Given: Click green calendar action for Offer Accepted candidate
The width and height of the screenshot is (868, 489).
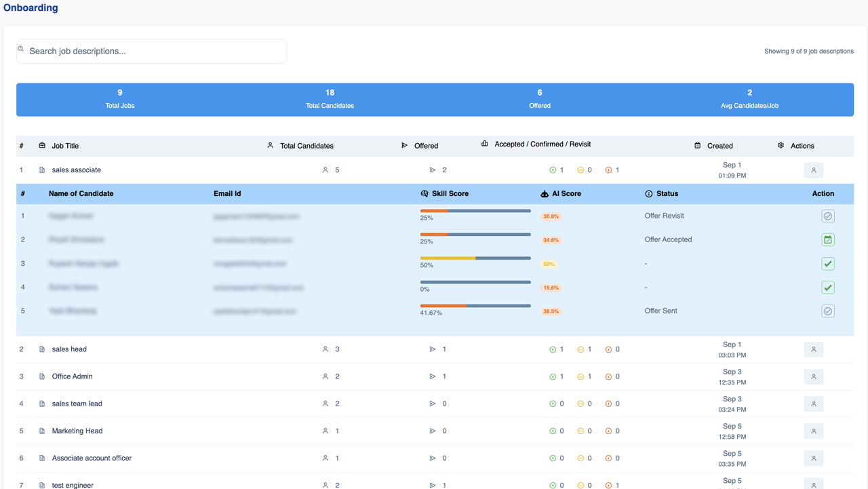Looking at the screenshot, I should coord(827,239).
